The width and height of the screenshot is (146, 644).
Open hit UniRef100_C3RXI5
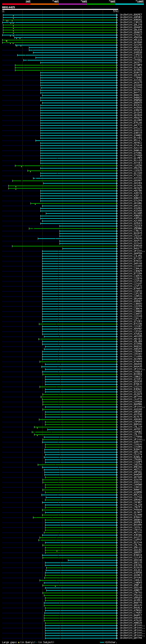pos(131,22)
